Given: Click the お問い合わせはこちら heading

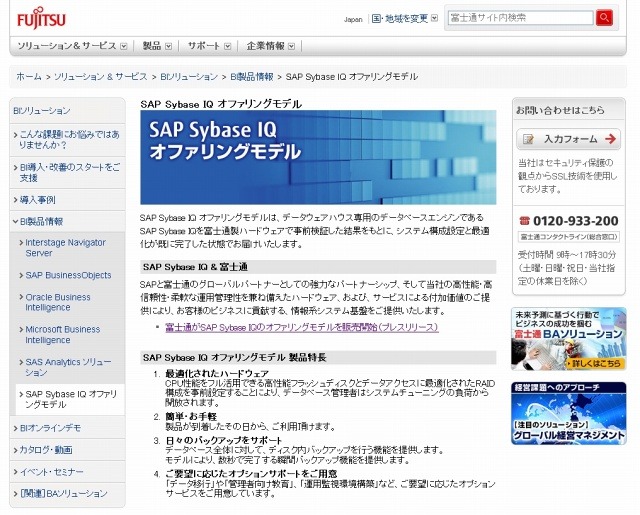Looking at the screenshot, I should click(x=560, y=110).
